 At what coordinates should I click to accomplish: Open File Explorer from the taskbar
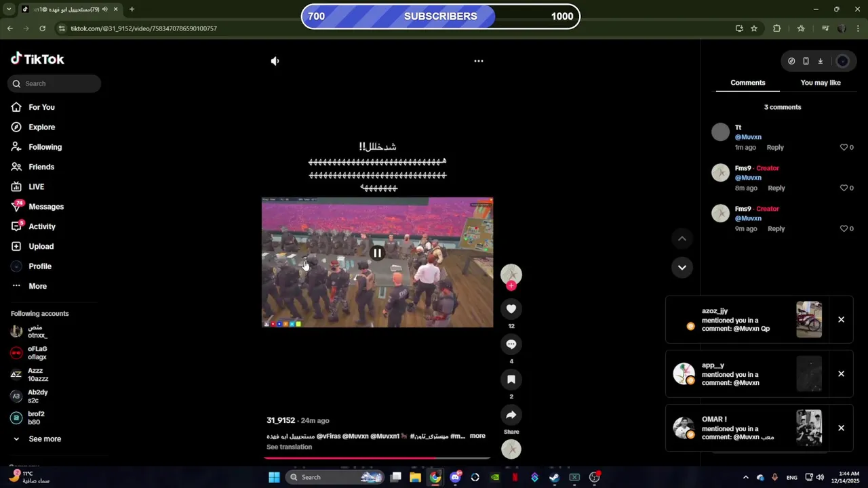click(x=415, y=477)
